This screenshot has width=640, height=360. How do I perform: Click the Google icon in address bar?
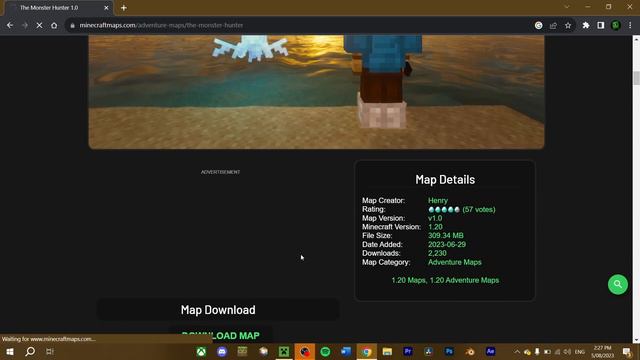click(538, 25)
